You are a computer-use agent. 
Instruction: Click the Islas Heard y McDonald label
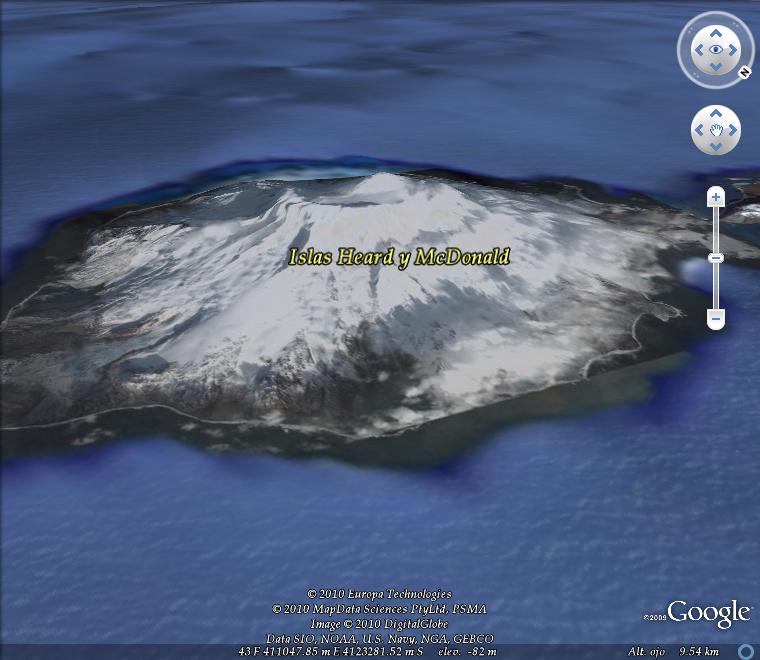coord(399,257)
